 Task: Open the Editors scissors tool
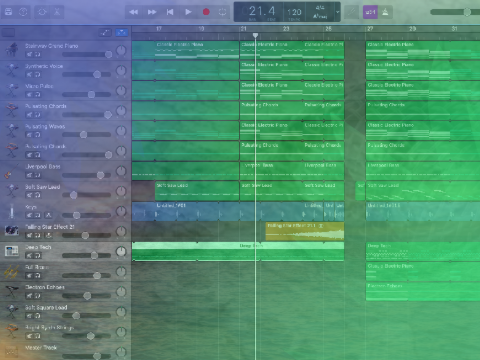pos(57,12)
